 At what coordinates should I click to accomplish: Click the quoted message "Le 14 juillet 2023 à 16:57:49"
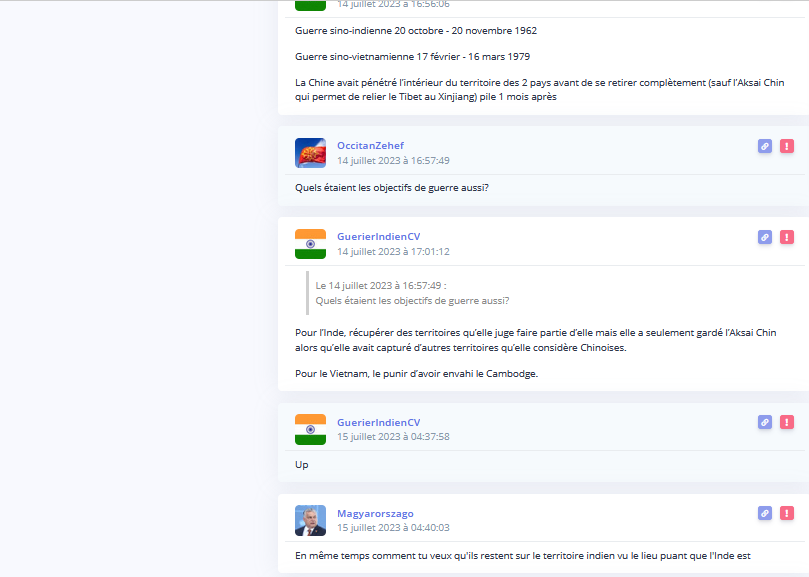tap(381, 285)
